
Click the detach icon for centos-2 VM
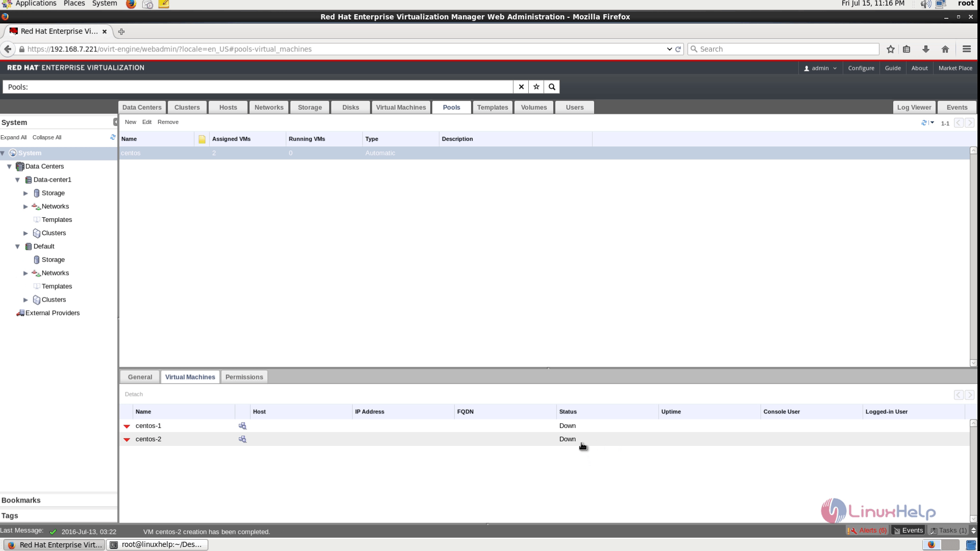242,439
